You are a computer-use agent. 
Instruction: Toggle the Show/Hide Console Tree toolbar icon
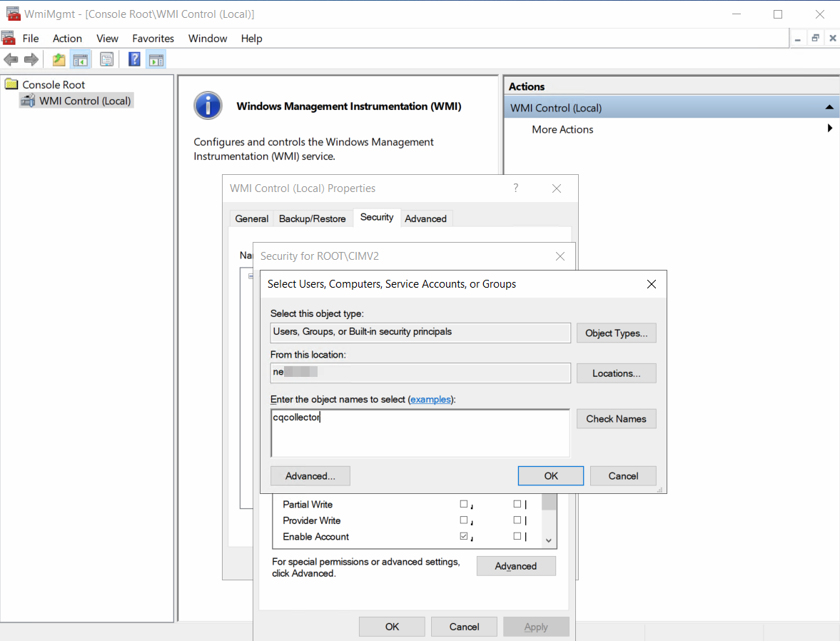[81, 59]
